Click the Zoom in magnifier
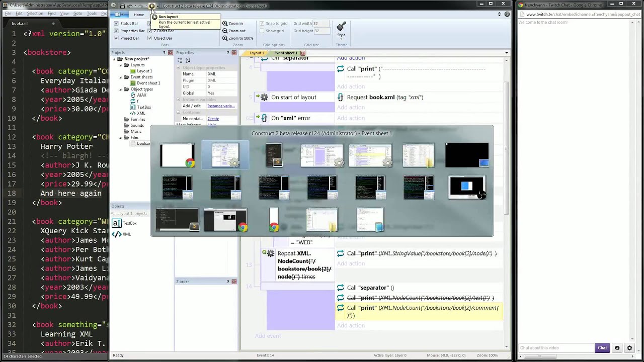The height and width of the screenshot is (362, 644). pyautogui.click(x=225, y=24)
